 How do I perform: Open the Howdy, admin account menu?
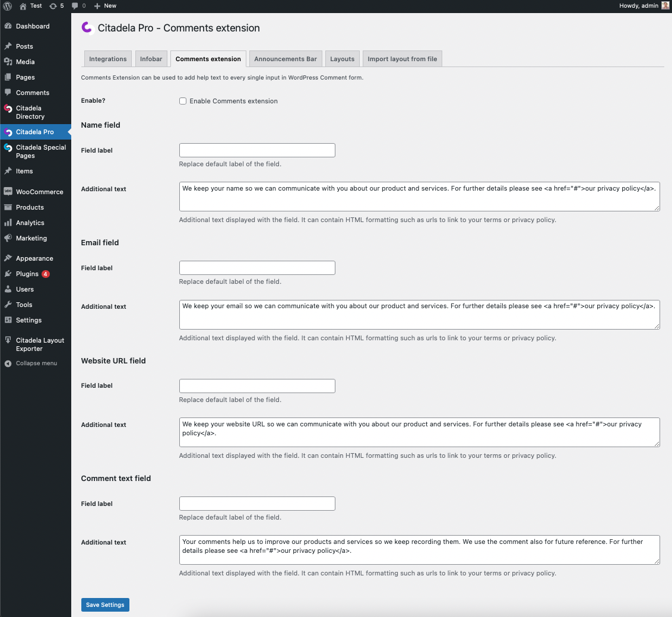638,6
